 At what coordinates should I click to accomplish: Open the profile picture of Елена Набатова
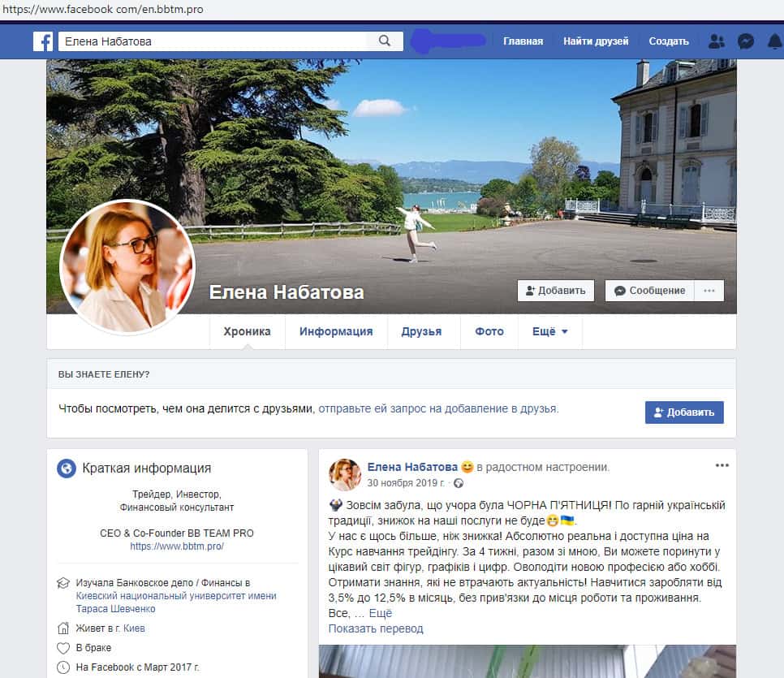tap(127, 267)
